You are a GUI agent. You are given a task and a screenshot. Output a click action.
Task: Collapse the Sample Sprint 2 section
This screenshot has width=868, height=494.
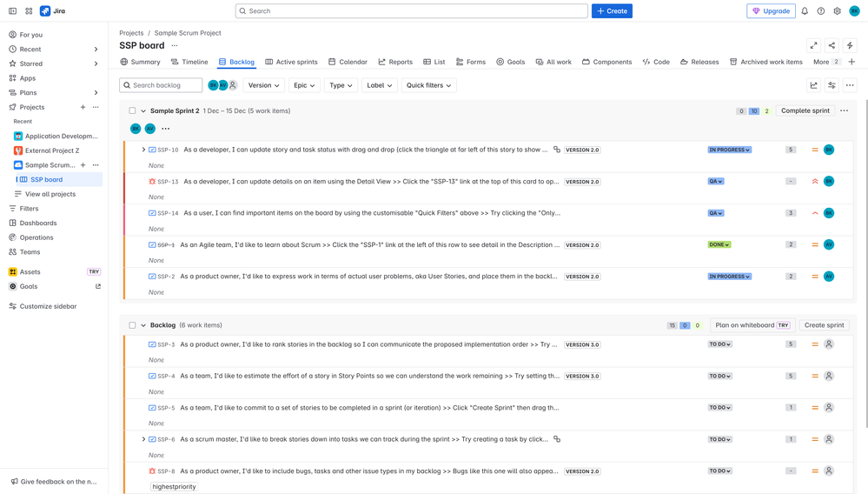tap(143, 110)
